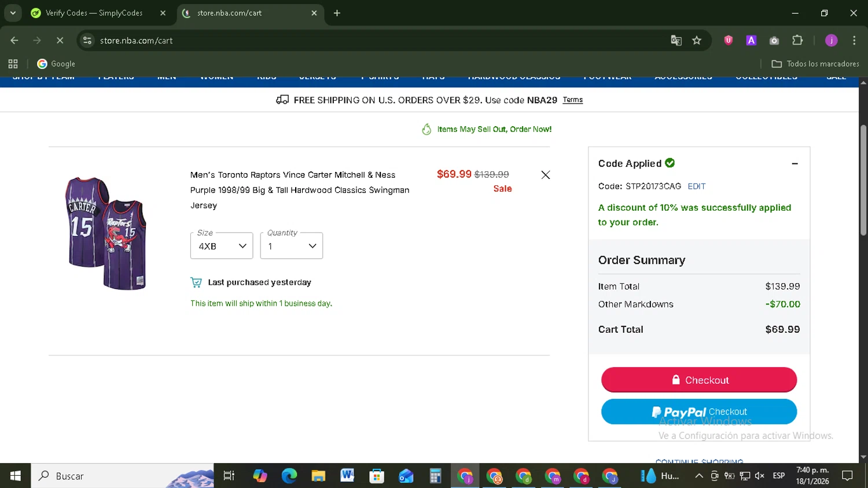Screen dimensions: 868x488
Task: Open Chrome three-dot menu
Action: point(854,41)
